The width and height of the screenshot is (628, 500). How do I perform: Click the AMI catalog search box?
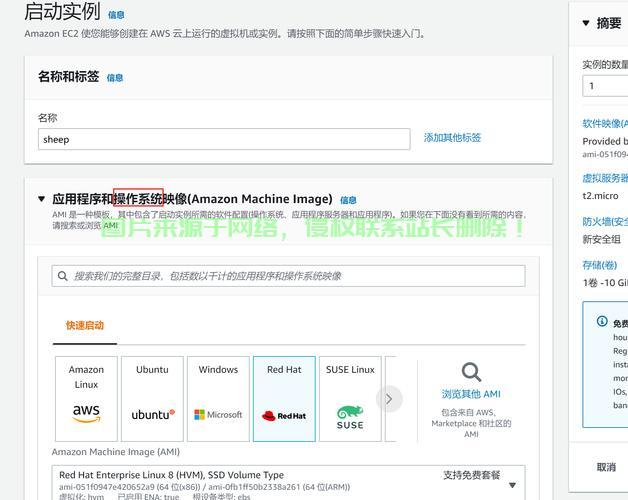click(288, 276)
